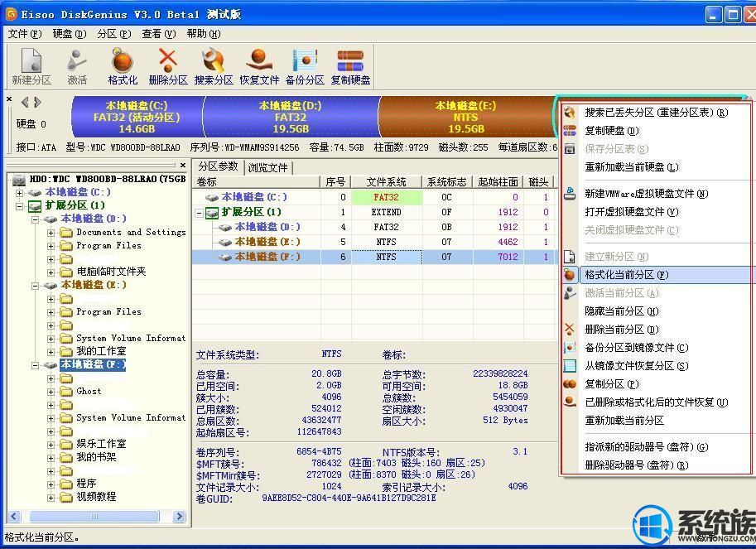Select 程序 folder in tree
This screenshot has height=549, width=756.
click(86, 484)
